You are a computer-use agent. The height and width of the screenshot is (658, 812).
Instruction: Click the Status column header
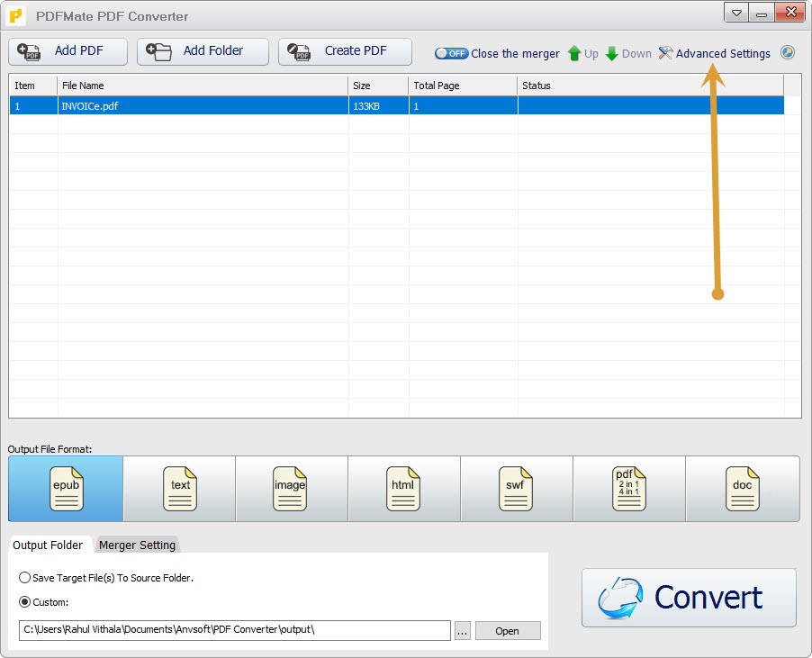(x=651, y=86)
